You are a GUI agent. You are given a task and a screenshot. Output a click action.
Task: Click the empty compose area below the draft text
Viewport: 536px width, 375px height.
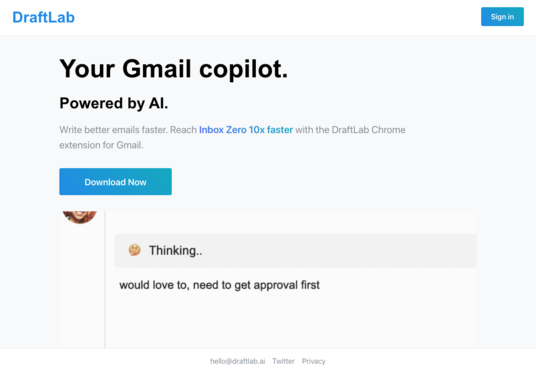click(x=291, y=320)
